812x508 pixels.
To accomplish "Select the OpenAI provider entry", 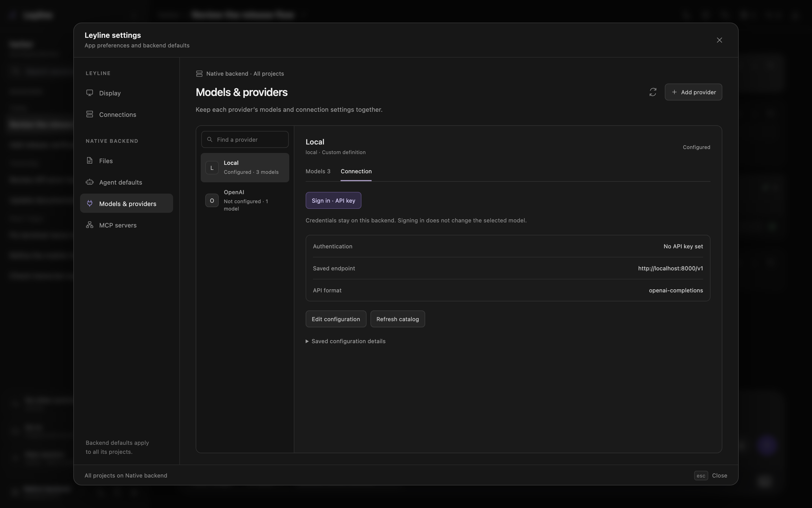I will 245,200.
